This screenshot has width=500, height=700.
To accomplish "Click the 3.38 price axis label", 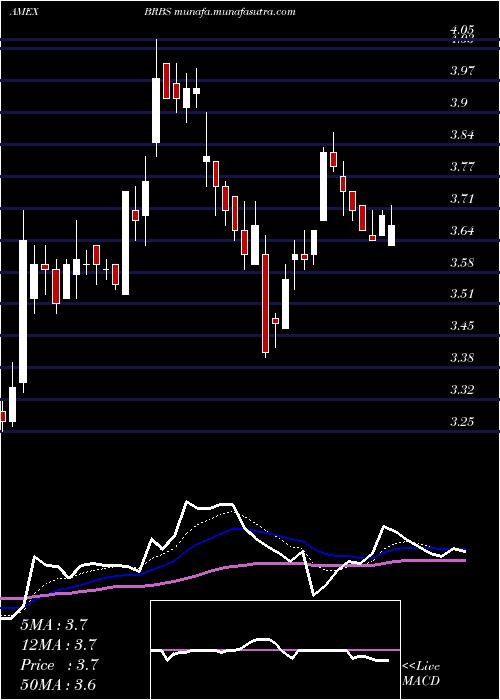I will pyautogui.click(x=462, y=357).
